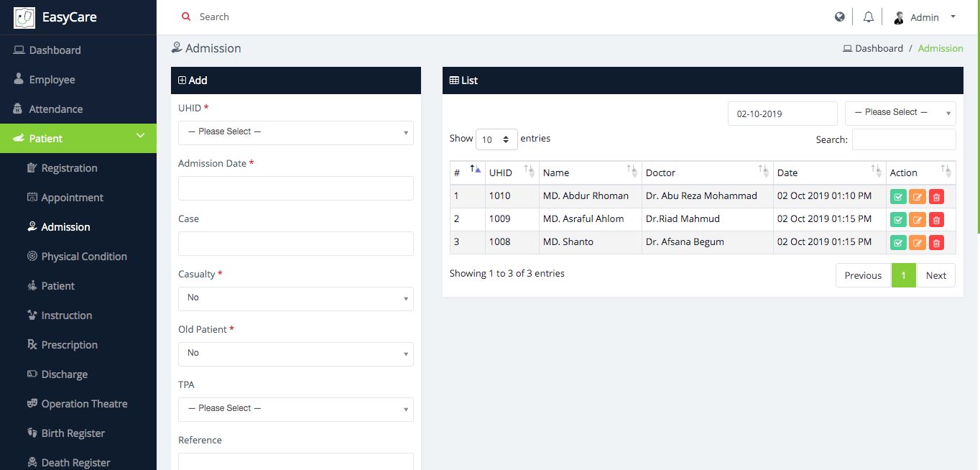
Task: Focus the Case input field
Action: click(x=296, y=244)
